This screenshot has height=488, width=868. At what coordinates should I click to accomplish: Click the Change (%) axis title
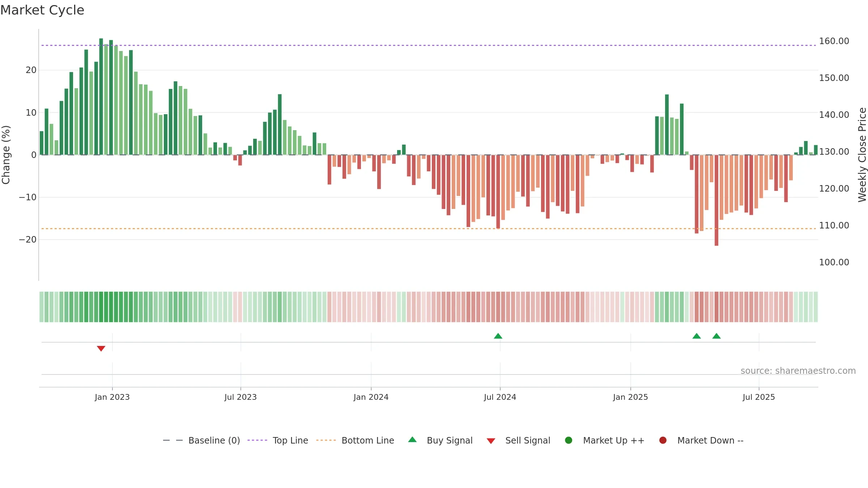(6, 155)
